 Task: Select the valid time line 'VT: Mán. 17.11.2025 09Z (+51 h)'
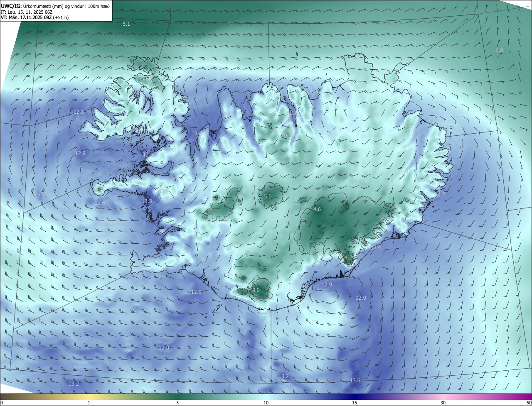(x=35, y=17)
